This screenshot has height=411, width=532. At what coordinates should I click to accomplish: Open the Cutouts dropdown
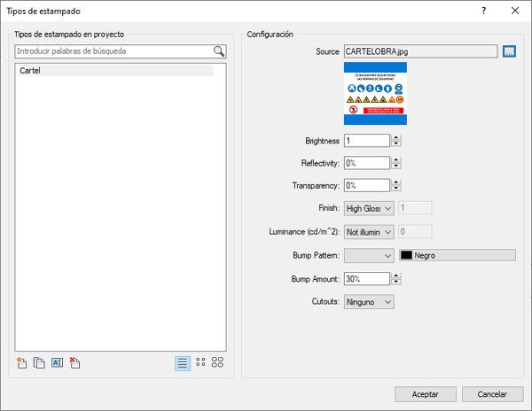coord(368,301)
